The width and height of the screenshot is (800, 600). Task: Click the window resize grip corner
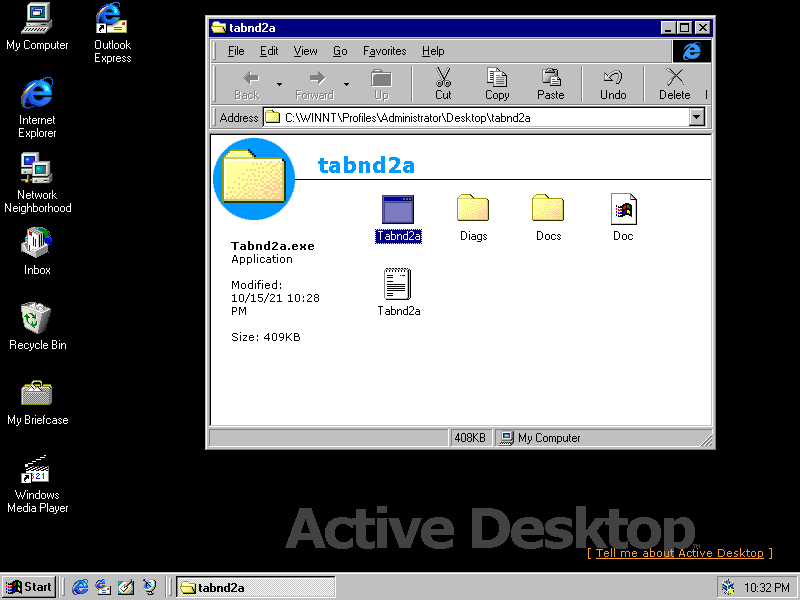(706, 439)
